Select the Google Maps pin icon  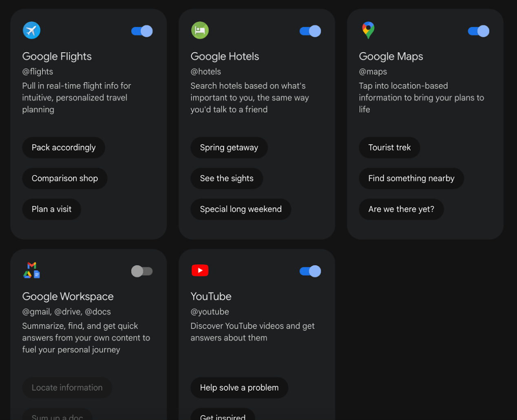tap(368, 30)
